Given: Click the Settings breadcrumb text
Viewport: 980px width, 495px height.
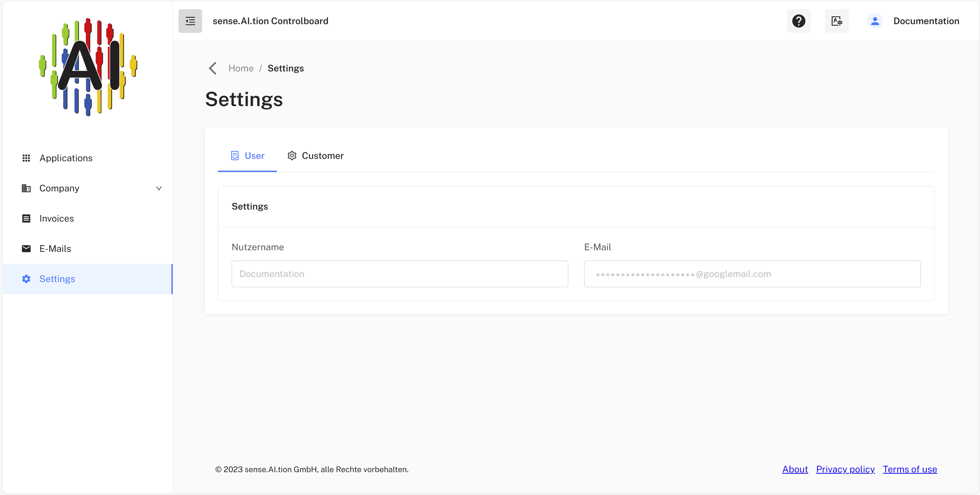Looking at the screenshot, I should pyautogui.click(x=286, y=68).
